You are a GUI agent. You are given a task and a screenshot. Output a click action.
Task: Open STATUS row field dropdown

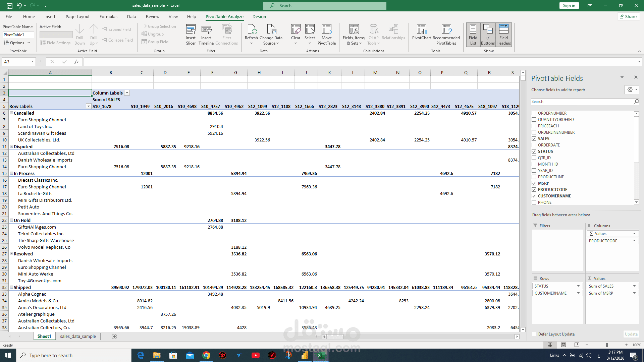tap(578, 286)
